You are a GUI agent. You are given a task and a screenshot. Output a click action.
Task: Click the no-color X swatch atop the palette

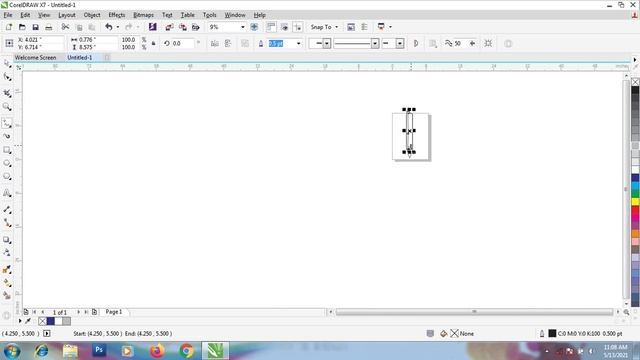click(x=635, y=82)
